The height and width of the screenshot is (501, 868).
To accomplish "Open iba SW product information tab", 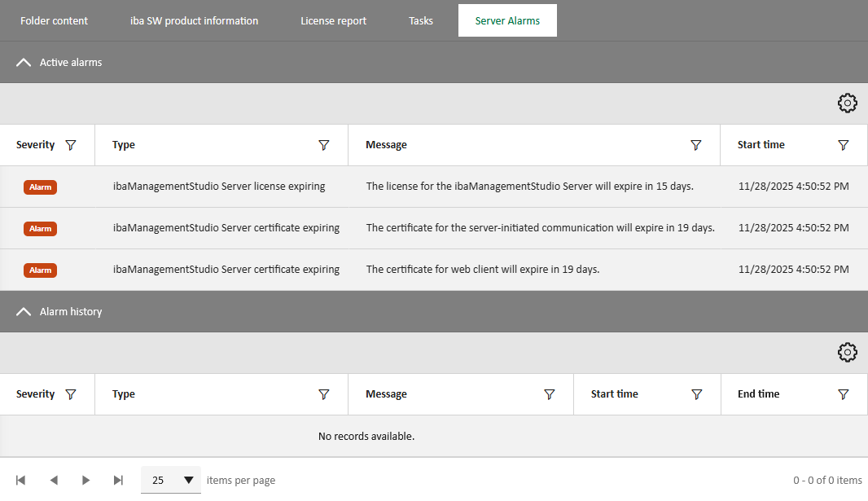I will click(x=194, y=20).
